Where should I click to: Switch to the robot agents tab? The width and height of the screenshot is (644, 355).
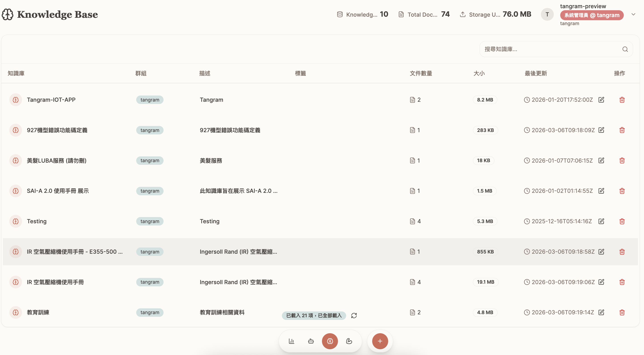point(311,341)
